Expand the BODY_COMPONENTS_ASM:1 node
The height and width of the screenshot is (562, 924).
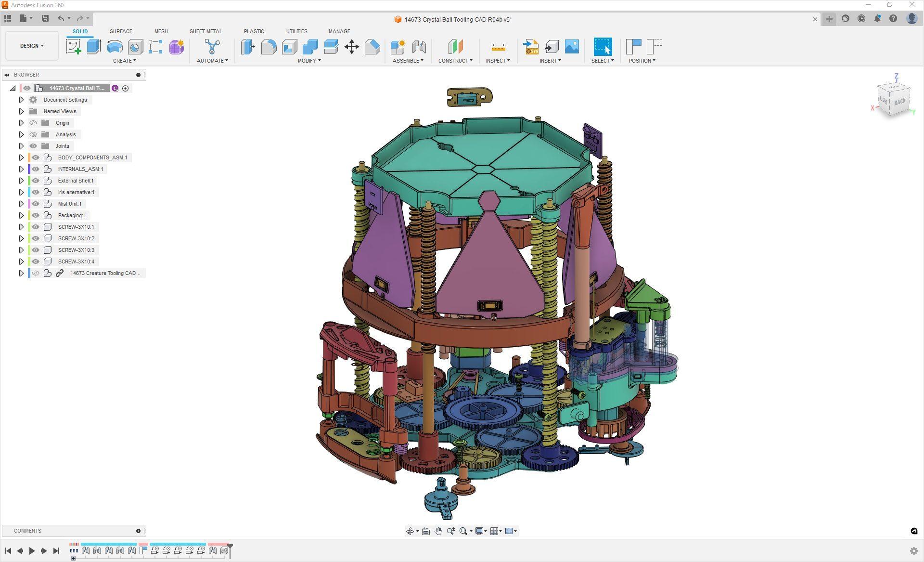(21, 157)
